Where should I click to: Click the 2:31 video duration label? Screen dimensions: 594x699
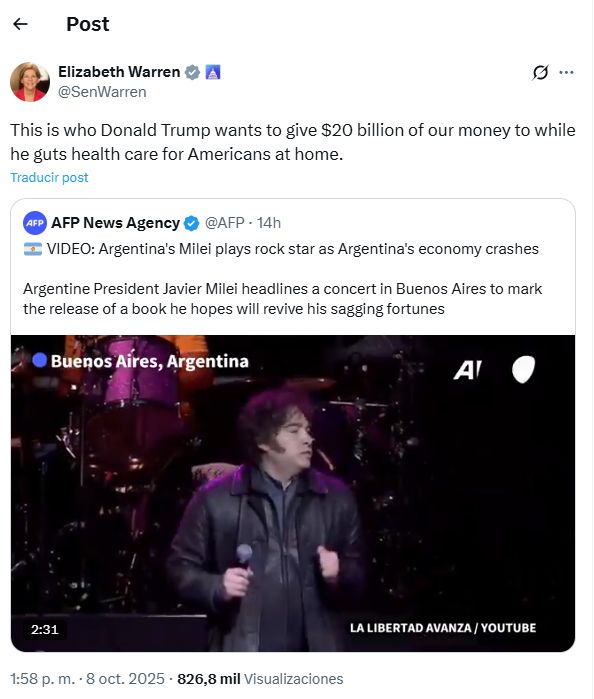[45, 629]
